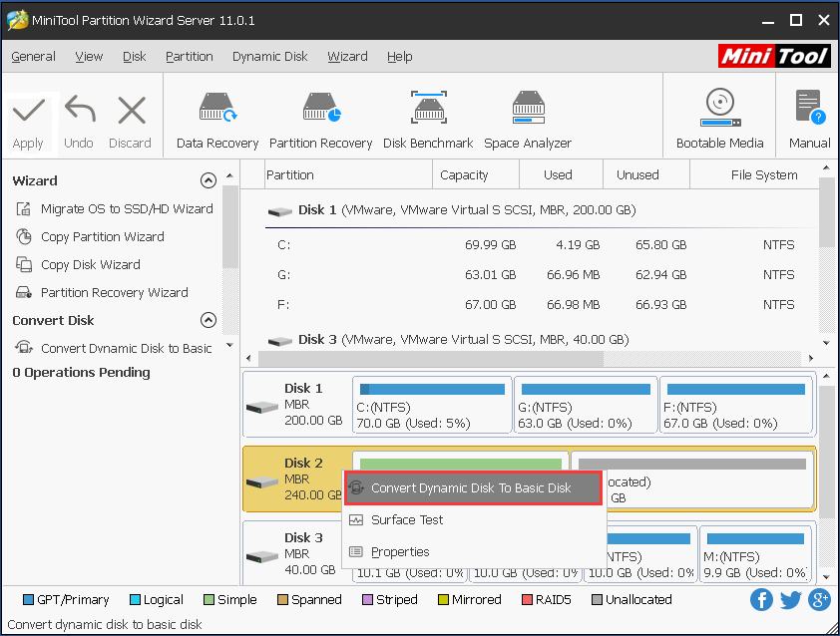Click the Disk 3 header row in the partition list

(x=541, y=339)
